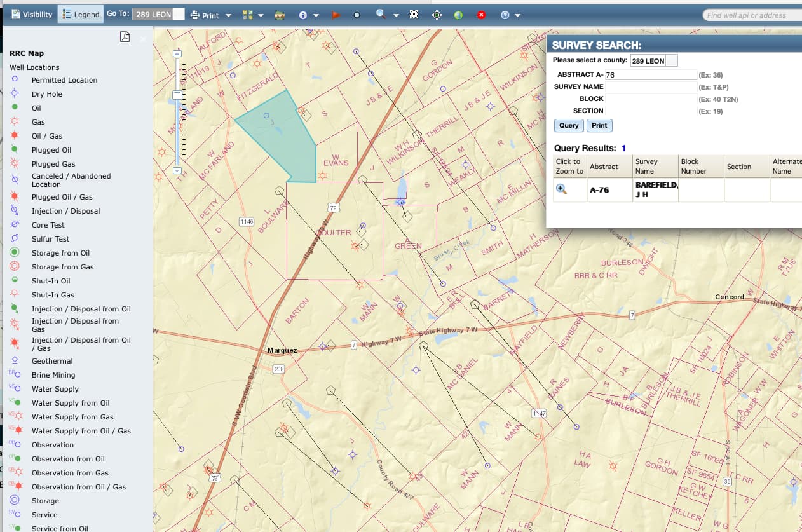Select the crosshair locate tool
This screenshot has width=802, height=532.
click(357, 15)
